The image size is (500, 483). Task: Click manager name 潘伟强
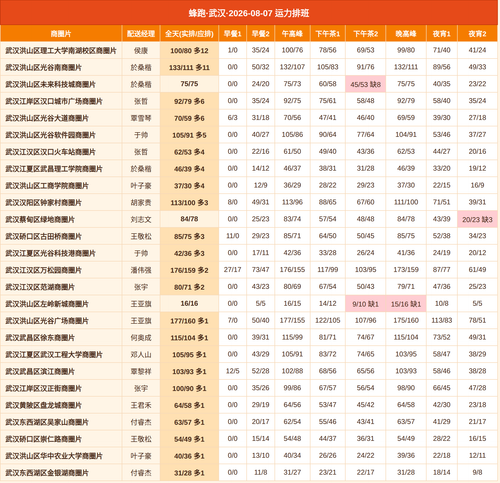[141, 270]
